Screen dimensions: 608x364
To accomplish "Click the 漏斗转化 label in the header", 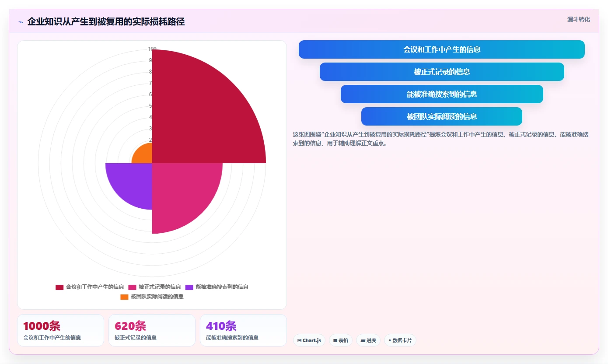I will (x=578, y=19).
